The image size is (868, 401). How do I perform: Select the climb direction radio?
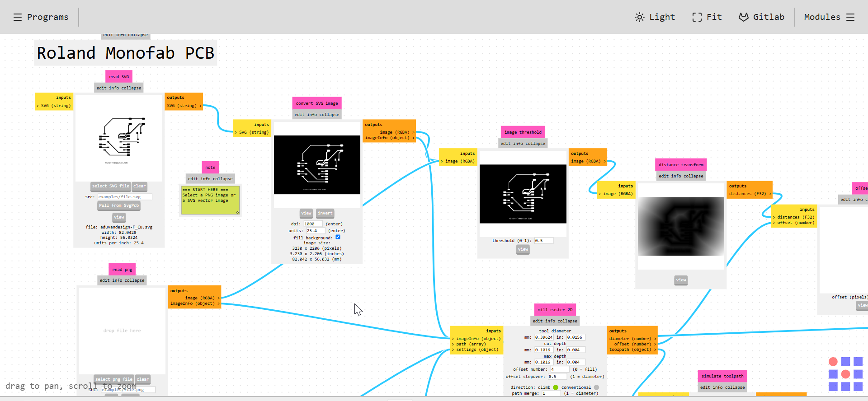pyautogui.click(x=556, y=387)
